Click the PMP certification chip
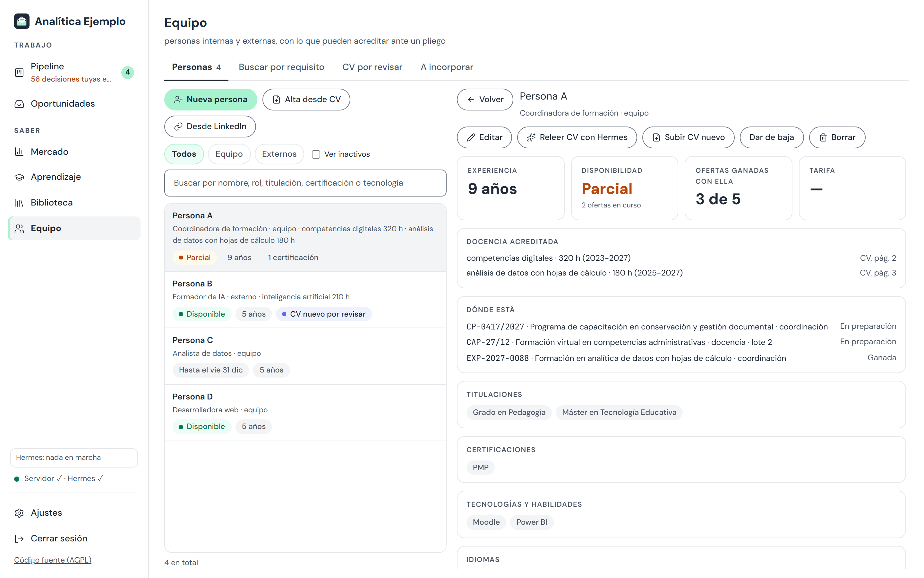Viewport: 924px width, 578px height. click(x=480, y=468)
